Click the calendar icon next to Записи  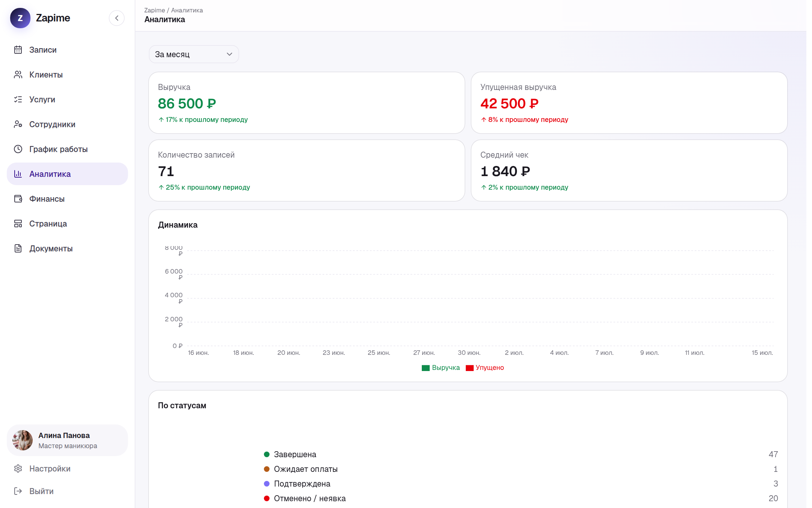(x=18, y=50)
